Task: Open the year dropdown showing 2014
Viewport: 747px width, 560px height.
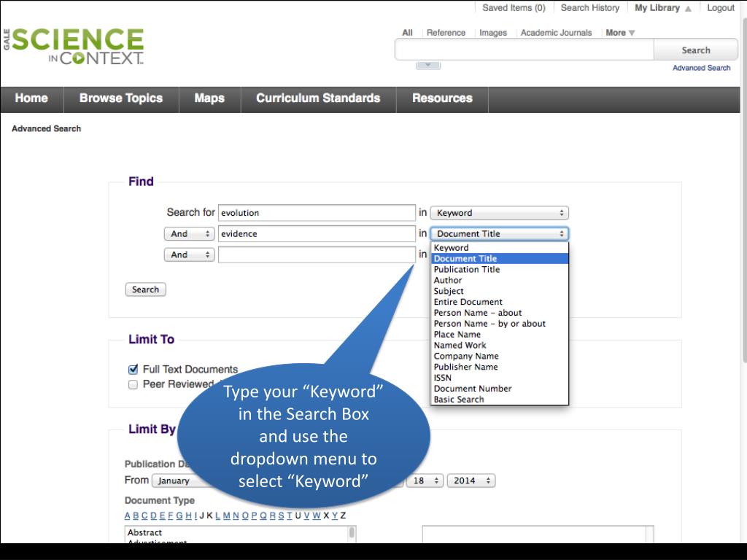Action: pyautogui.click(x=471, y=481)
